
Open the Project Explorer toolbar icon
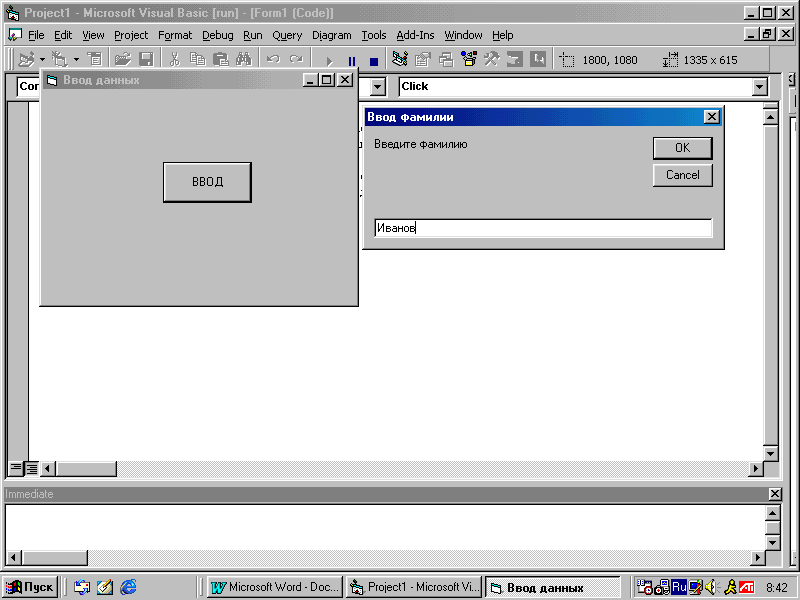click(x=400, y=59)
